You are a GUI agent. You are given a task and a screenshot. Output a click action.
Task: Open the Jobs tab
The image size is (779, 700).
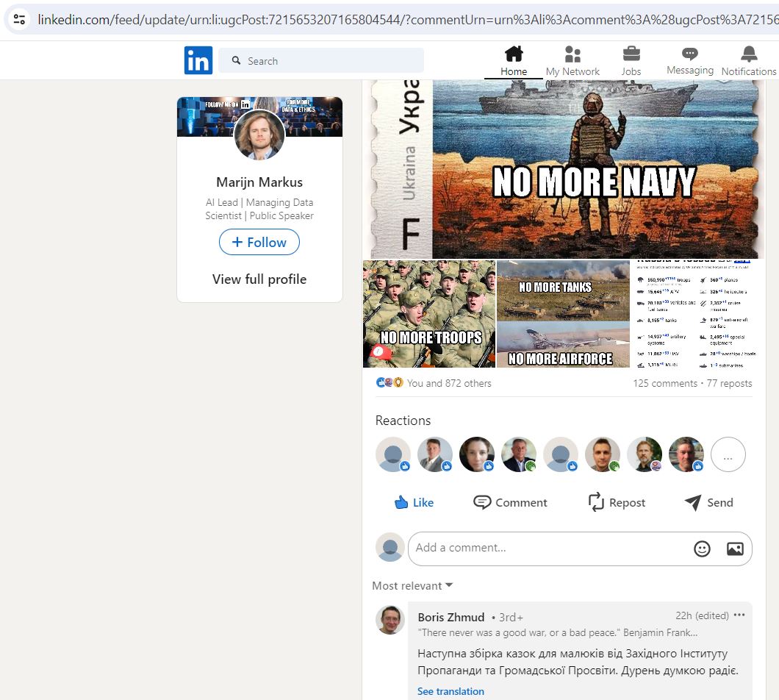tap(631, 61)
